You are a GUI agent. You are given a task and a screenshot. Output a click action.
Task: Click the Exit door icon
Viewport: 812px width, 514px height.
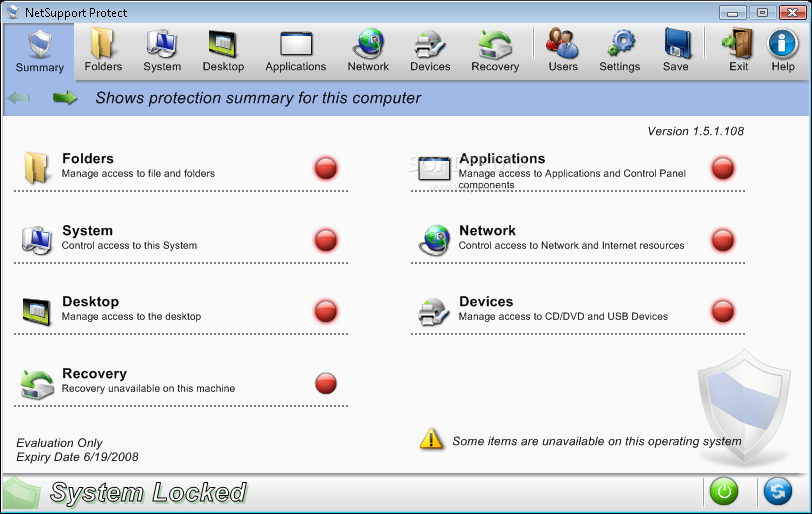pos(737,43)
